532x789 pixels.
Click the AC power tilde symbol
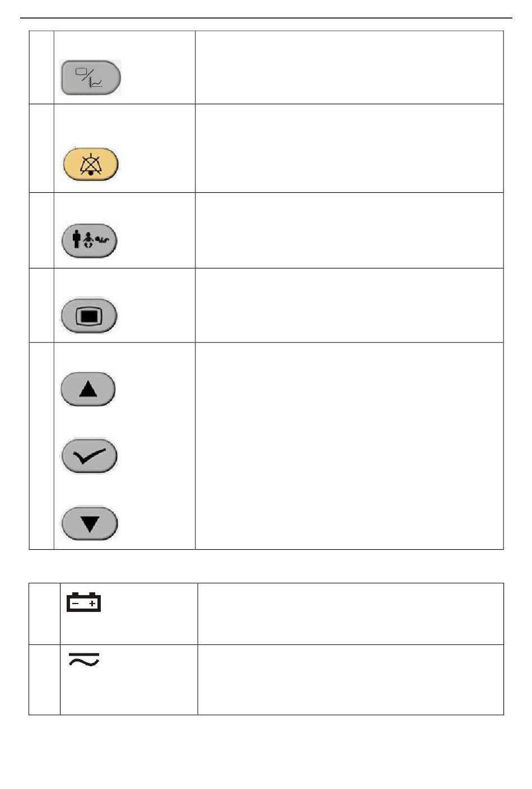[84, 660]
